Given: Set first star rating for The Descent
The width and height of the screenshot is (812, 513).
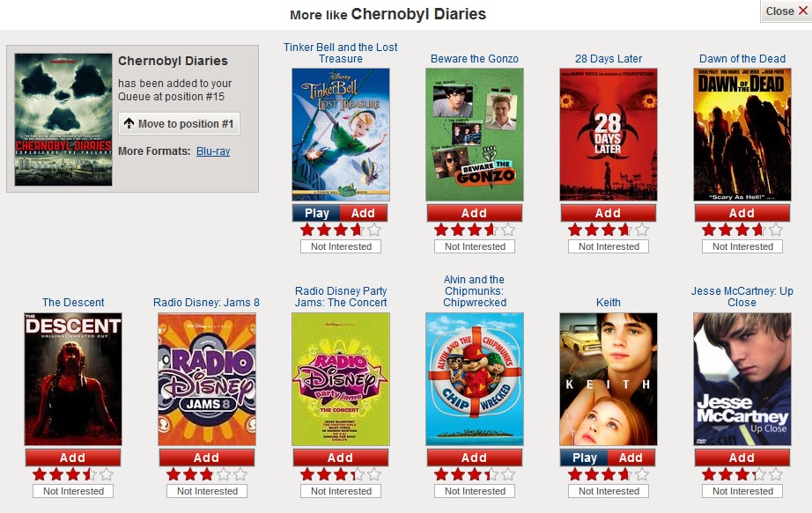Looking at the screenshot, I should [x=40, y=474].
